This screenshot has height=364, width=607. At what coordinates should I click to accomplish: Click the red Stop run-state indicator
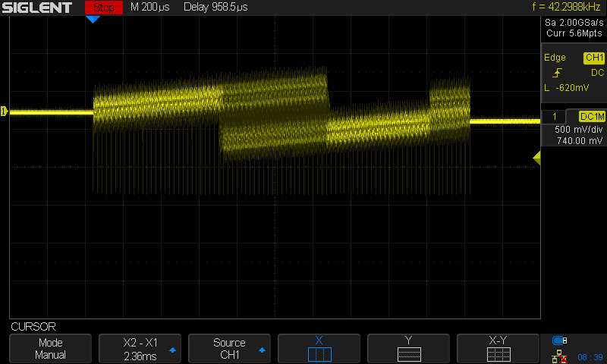tap(104, 8)
